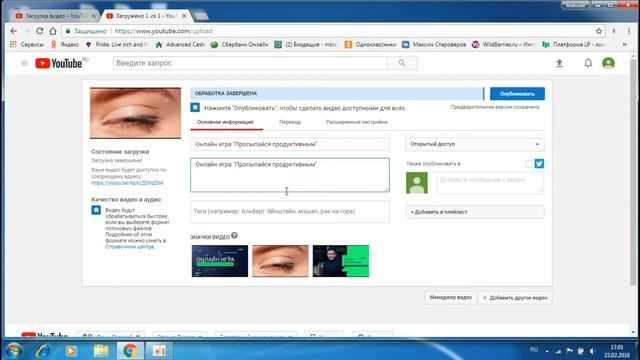Viewport: 640px width, 360px height.
Task: Click the video description text area
Action: (x=290, y=175)
